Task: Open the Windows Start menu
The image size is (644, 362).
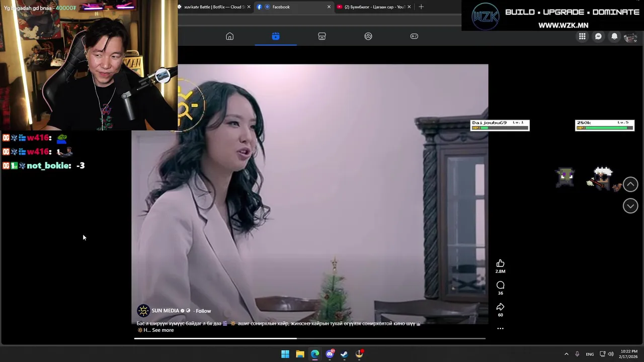Action: tap(285, 354)
